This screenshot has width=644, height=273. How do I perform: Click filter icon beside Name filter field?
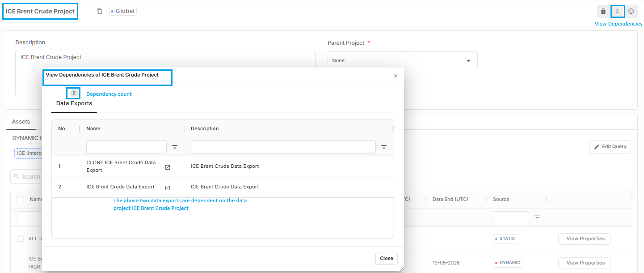click(175, 147)
